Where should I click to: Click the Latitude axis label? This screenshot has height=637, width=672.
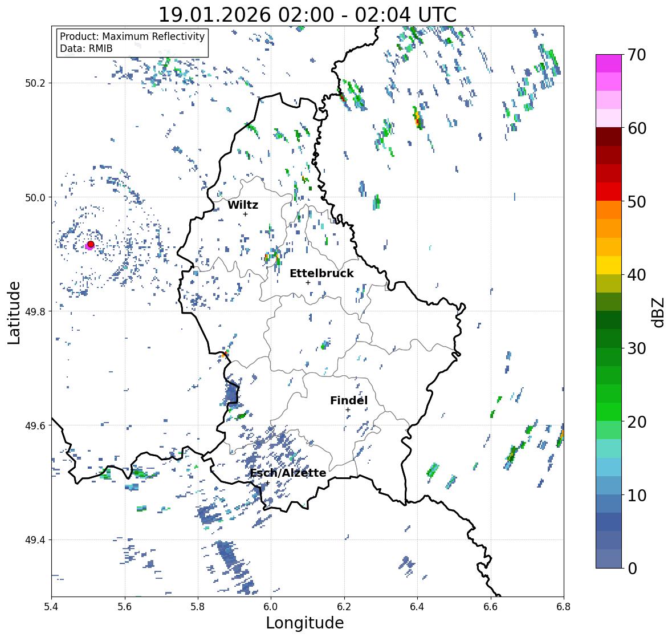coord(14,313)
